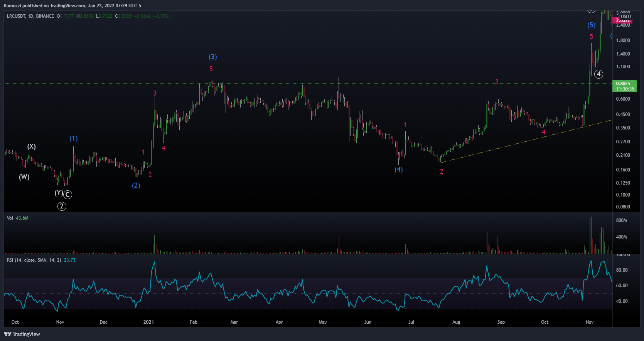The height and width of the screenshot is (341, 644).
Task: Click the 0.2700 price axis level
Action: (623, 142)
